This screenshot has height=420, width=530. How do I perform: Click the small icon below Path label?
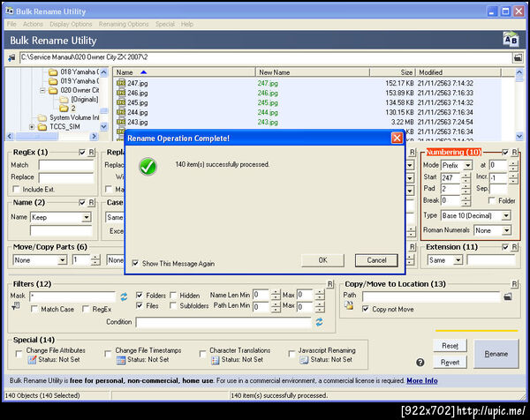pyautogui.click(x=349, y=305)
